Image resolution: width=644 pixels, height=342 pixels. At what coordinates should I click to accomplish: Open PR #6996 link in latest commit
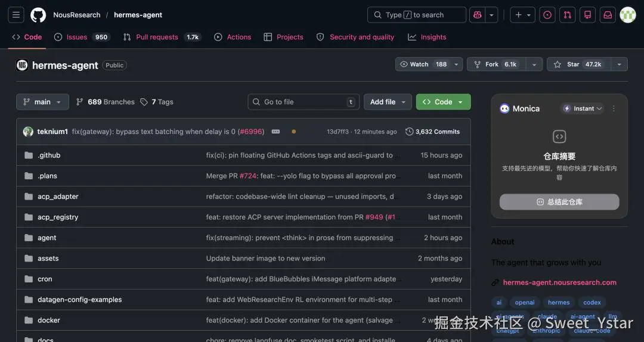[x=251, y=132]
